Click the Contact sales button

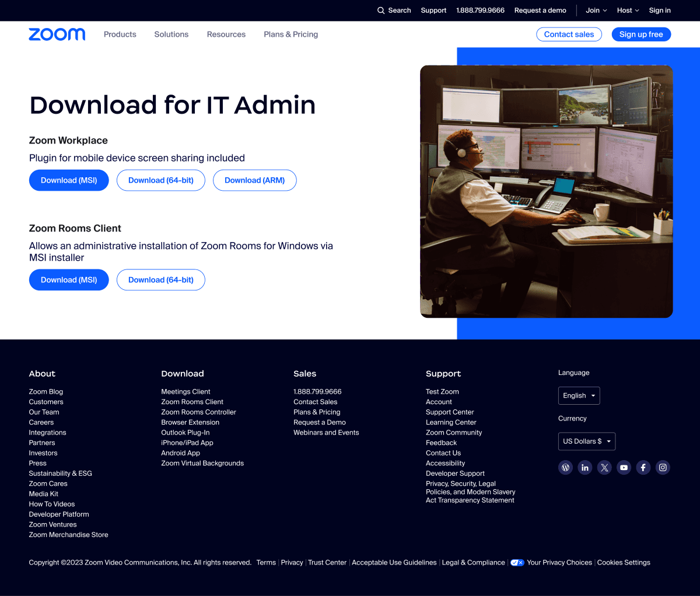tap(569, 34)
